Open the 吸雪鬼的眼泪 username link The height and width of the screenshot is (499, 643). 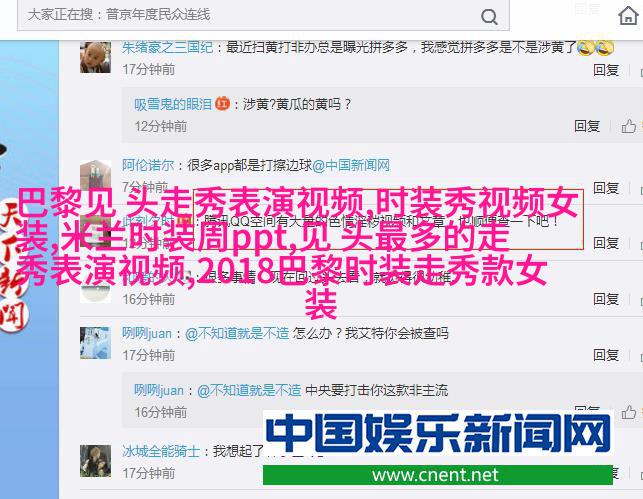point(173,104)
